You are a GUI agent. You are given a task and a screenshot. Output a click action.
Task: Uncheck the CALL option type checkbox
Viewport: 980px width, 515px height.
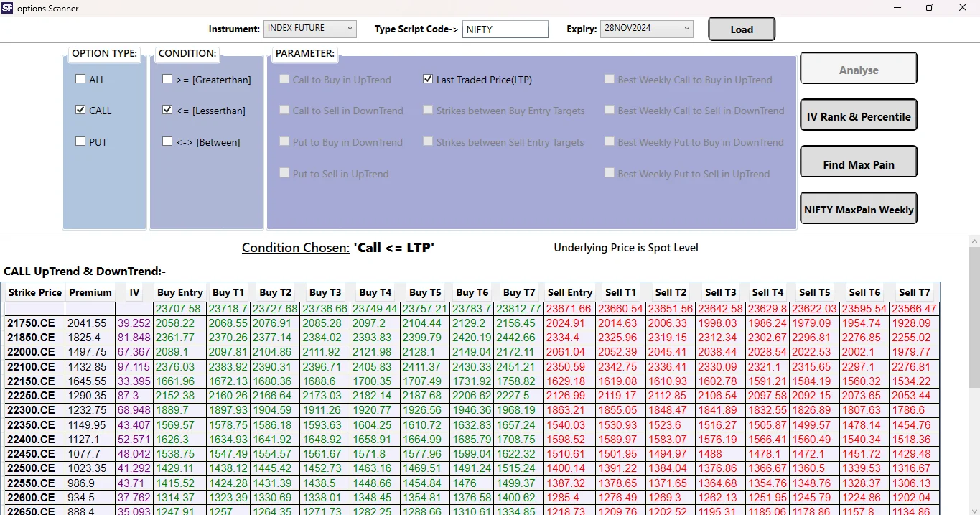[80, 110]
